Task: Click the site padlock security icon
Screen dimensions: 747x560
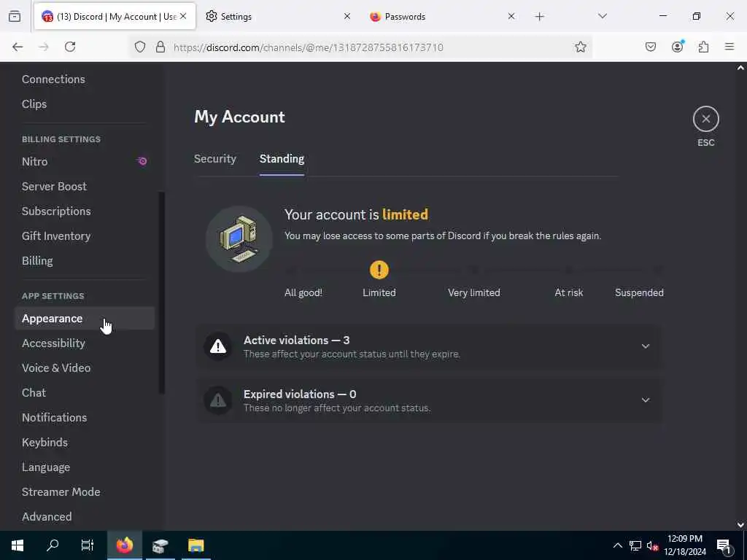Action: (160, 47)
